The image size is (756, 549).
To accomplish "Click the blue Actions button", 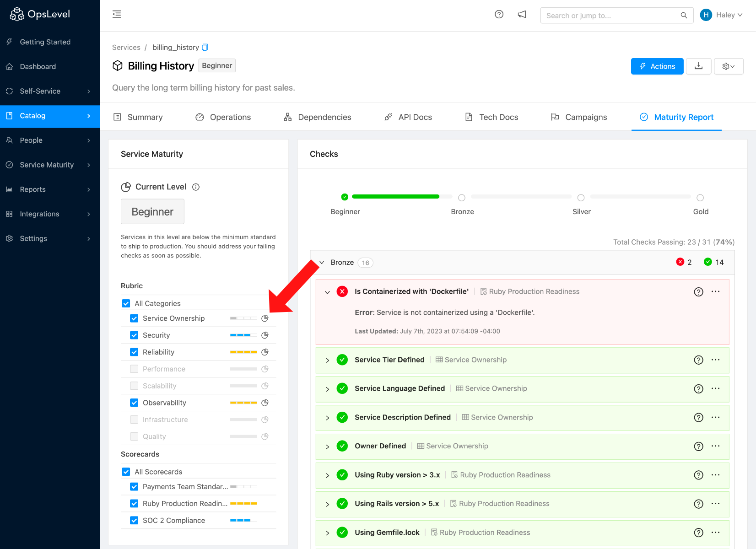I will [657, 66].
